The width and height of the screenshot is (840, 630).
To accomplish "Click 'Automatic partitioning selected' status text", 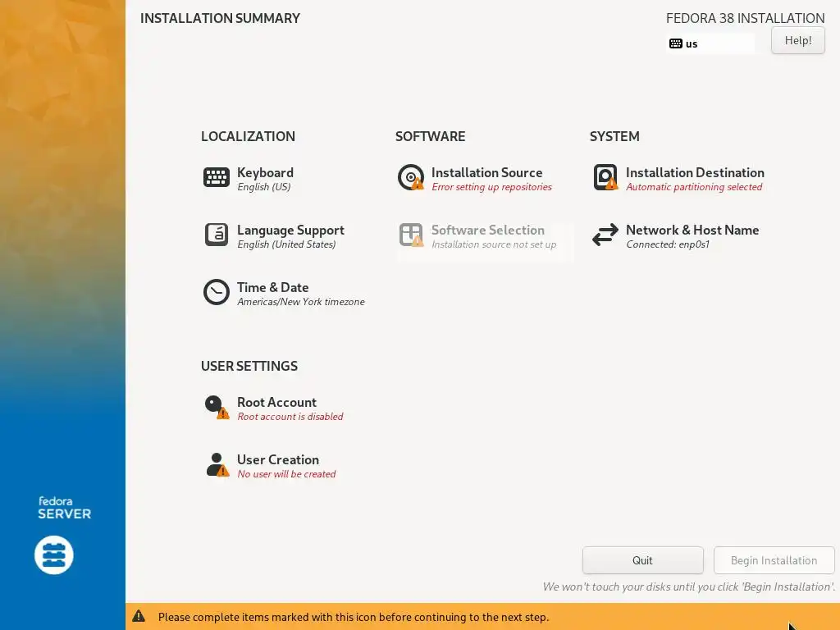I will [694, 187].
